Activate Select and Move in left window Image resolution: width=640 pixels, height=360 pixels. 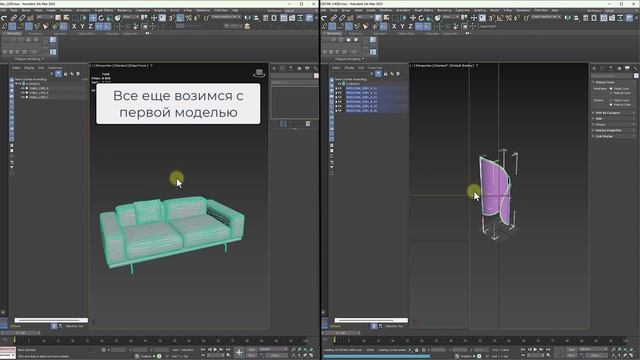(93, 18)
